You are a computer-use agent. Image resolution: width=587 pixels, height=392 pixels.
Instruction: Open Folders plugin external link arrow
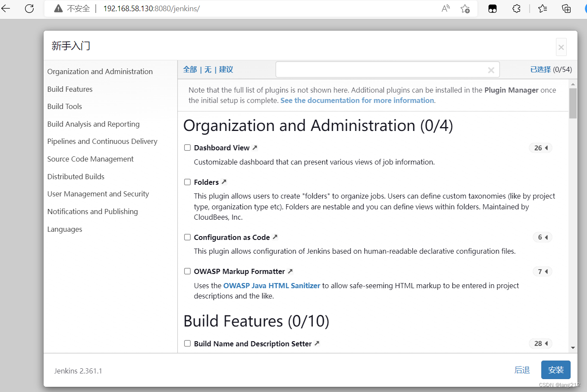click(x=224, y=182)
